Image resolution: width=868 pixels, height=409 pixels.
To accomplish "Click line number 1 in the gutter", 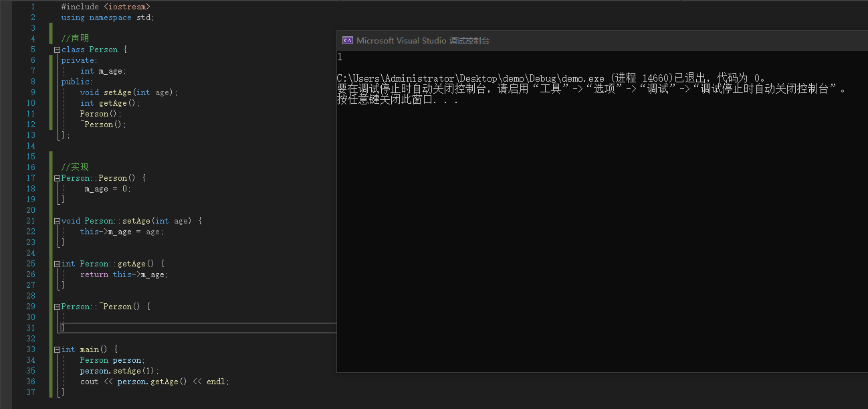I will (x=32, y=7).
